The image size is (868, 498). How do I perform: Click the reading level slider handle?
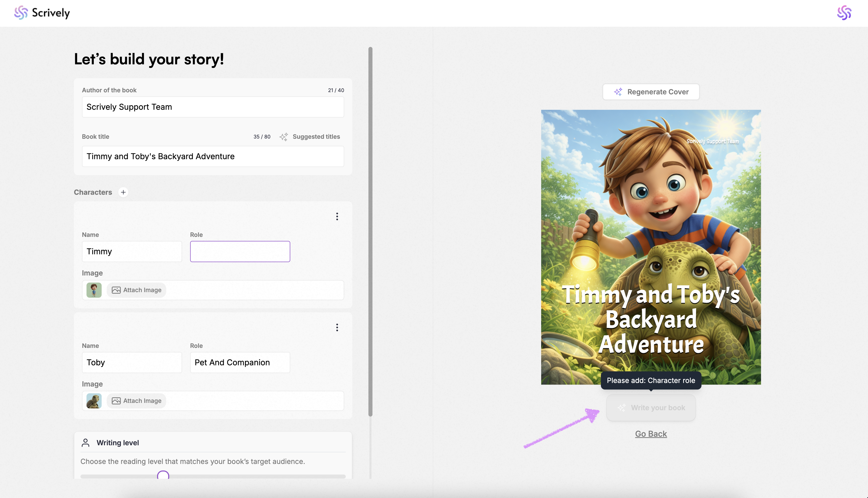pyautogui.click(x=163, y=476)
